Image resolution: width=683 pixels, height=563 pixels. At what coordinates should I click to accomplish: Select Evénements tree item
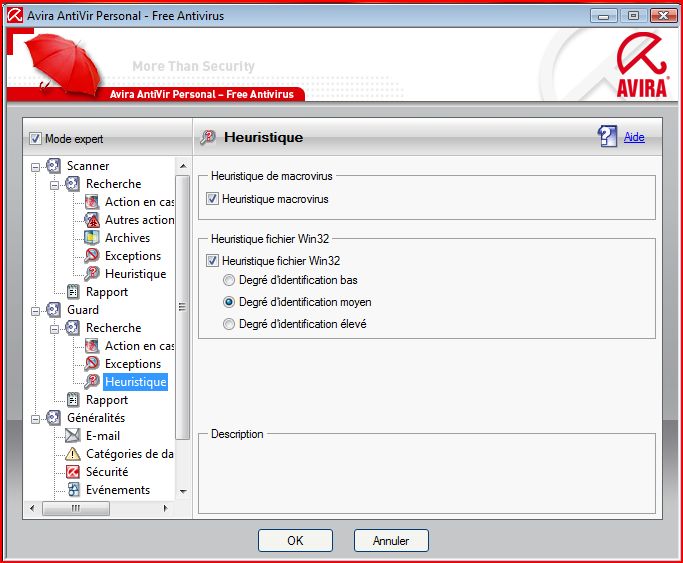(118, 490)
